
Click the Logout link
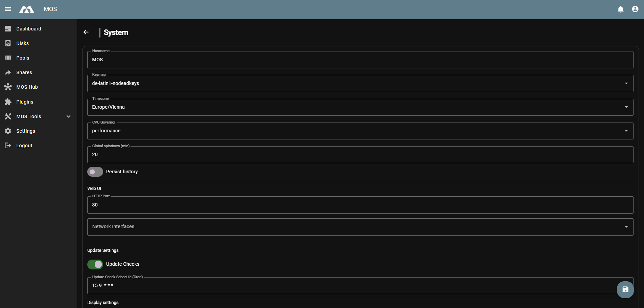click(24, 146)
